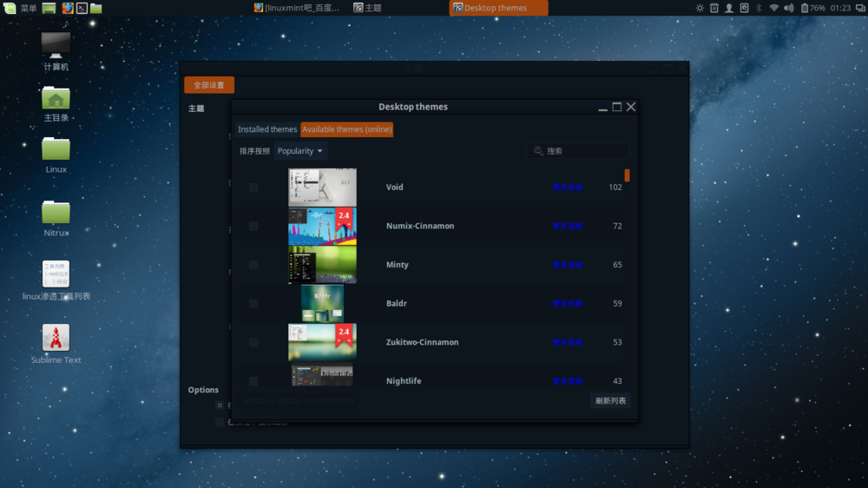Image resolution: width=868 pixels, height=488 pixels.
Task: Click the Void theme thumbnail
Action: (x=322, y=188)
